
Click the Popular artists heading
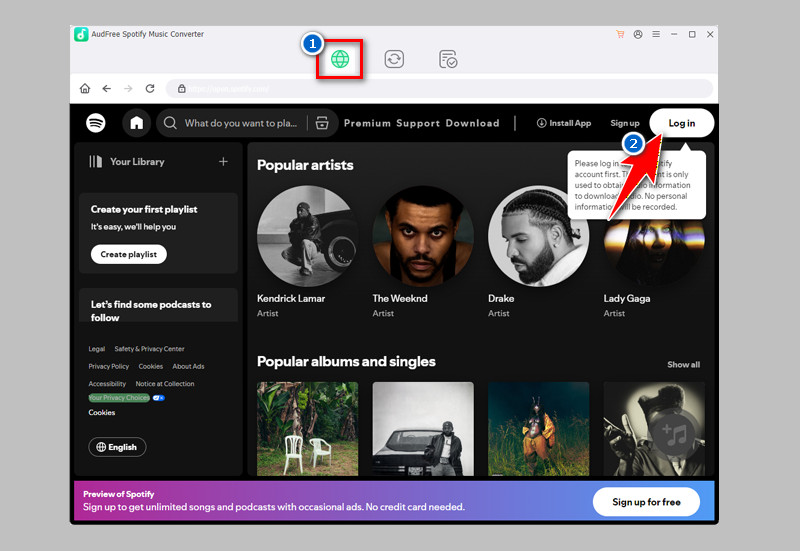tap(305, 165)
